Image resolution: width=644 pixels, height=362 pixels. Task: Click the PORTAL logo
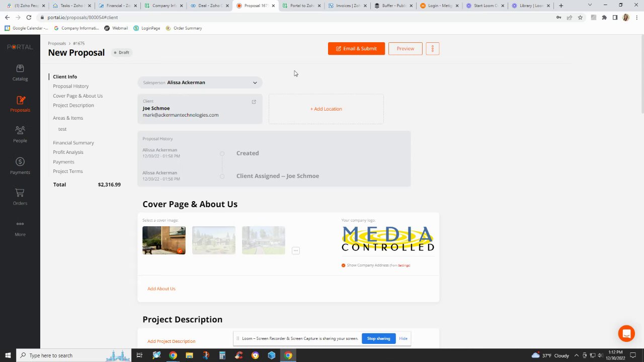click(20, 47)
